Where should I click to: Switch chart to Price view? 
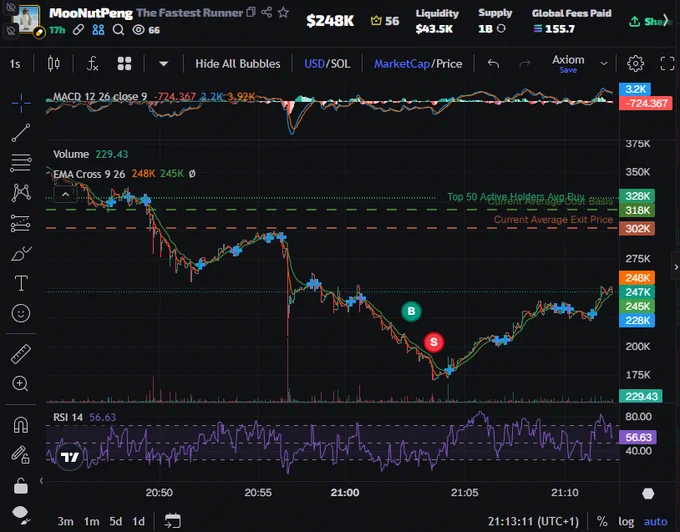tap(449, 64)
